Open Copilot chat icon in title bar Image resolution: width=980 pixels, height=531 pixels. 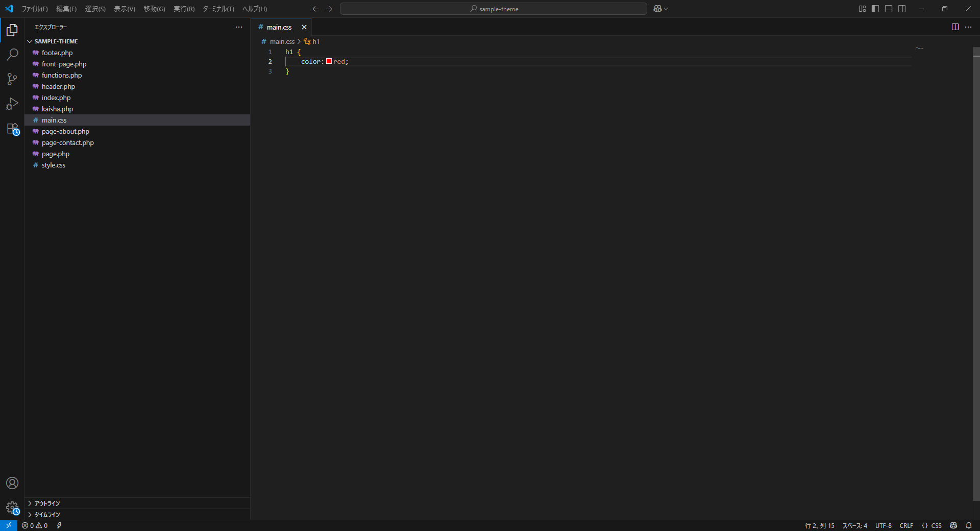pyautogui.click(x=657, y=9)
